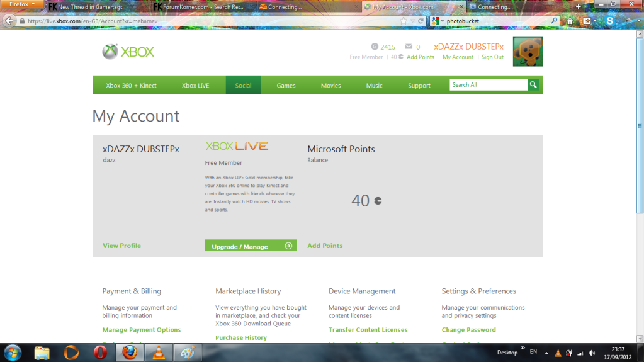This screenshot has width=644, height=362.
Task: Click the green search magnifier button
Action: pyautogui.click(x=533, y=85)
